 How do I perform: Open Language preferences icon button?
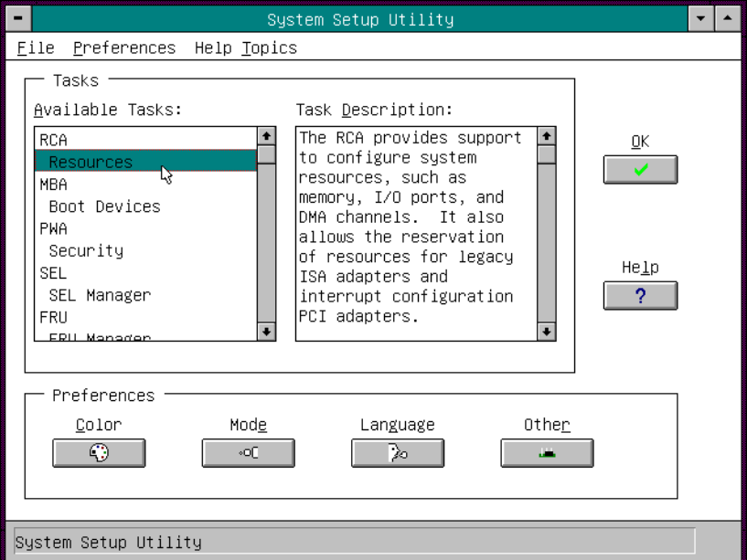[398, 453]
